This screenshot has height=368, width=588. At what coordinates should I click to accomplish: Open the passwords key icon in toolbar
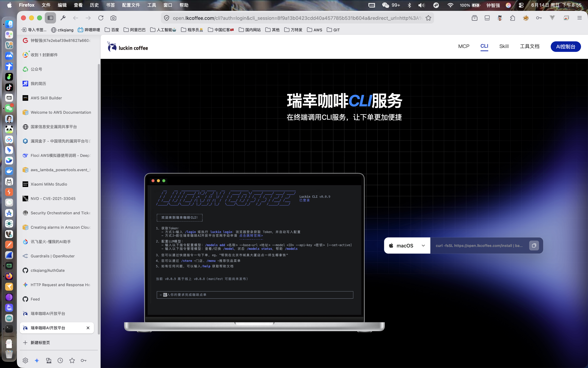pyautogui.click(x=539, y=18)
